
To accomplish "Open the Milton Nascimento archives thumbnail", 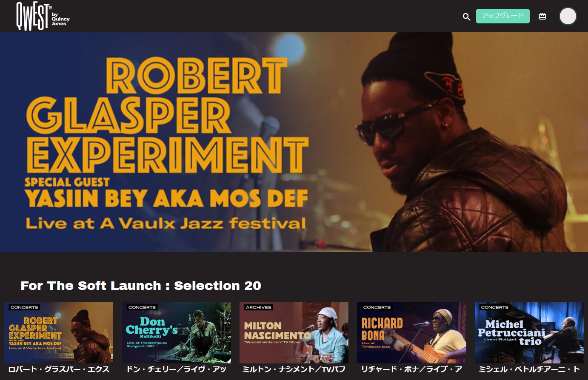I will [x=294, y=333].
